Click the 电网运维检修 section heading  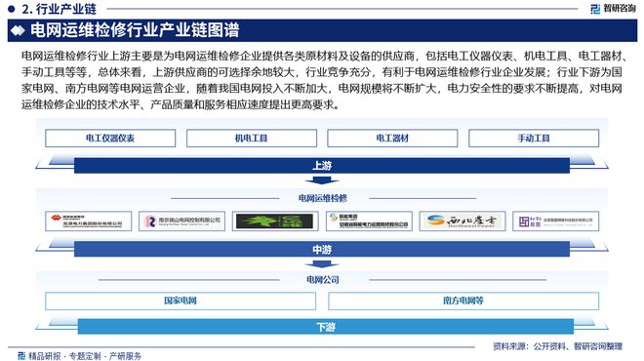[322, 198]
